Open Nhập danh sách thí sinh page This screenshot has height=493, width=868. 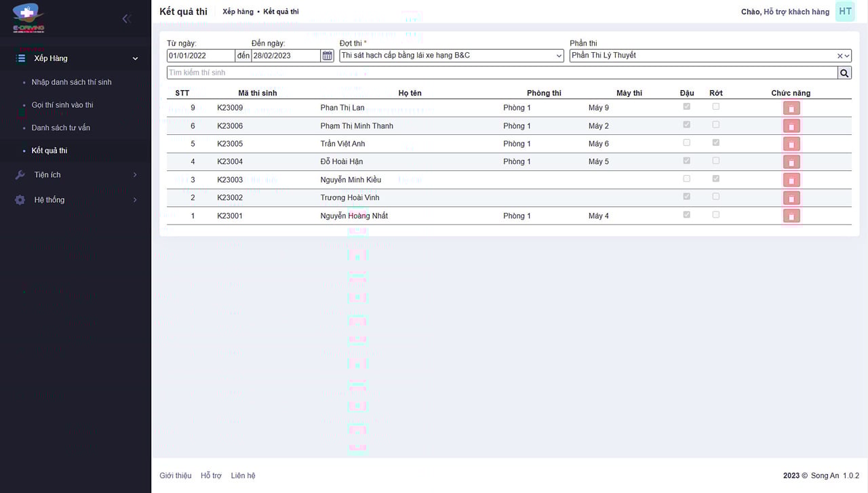[71, 82]
